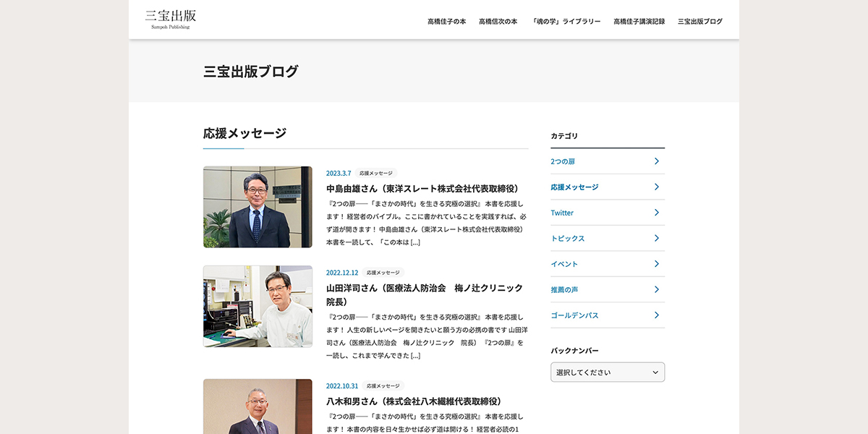The width and height of the screenshot is (868, 434).
Task: Open the イベント category link
Action: (x=564, y=264)
